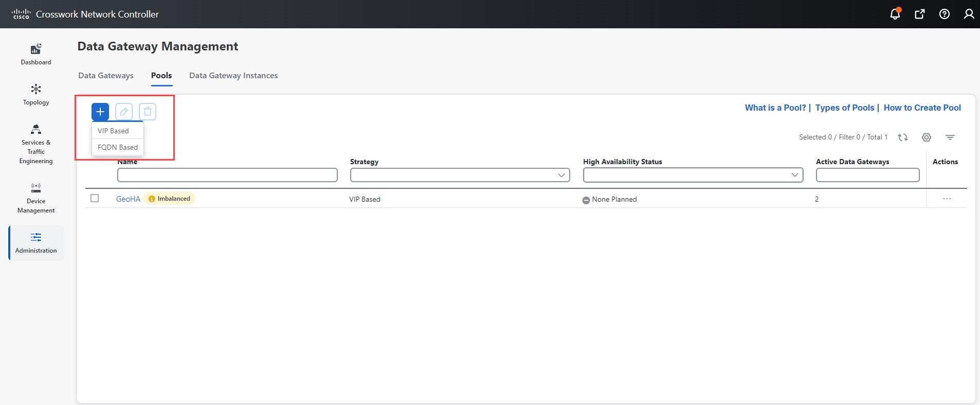Viewport: 980px width, 405px height.
Task: Click the Active Data Gateways filter field
Action: [867, 175]
